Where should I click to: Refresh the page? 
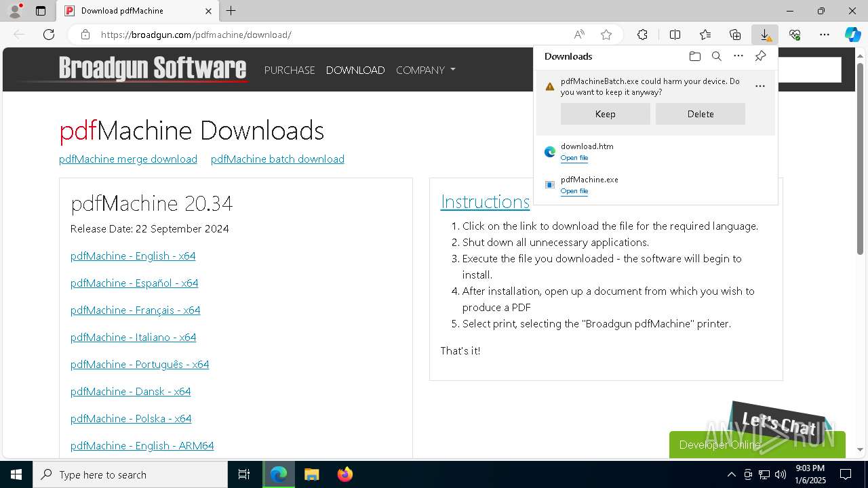[x=49, y=35]
